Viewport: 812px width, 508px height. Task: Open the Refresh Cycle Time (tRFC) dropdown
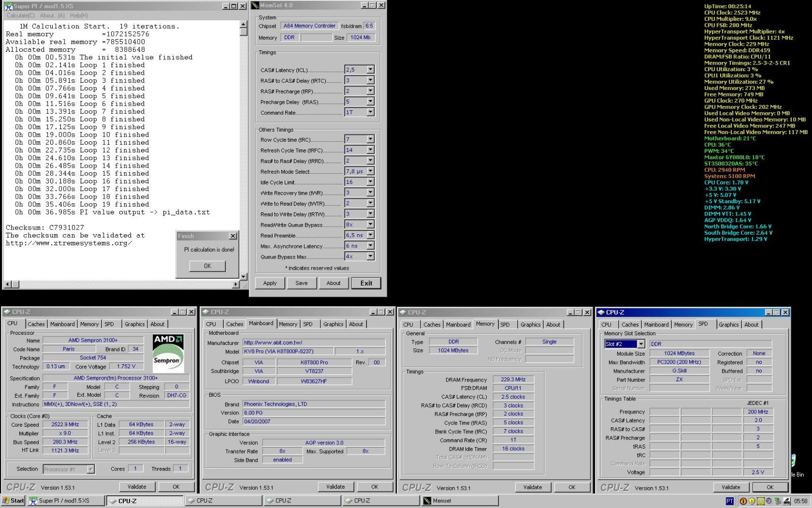(370, 150)
